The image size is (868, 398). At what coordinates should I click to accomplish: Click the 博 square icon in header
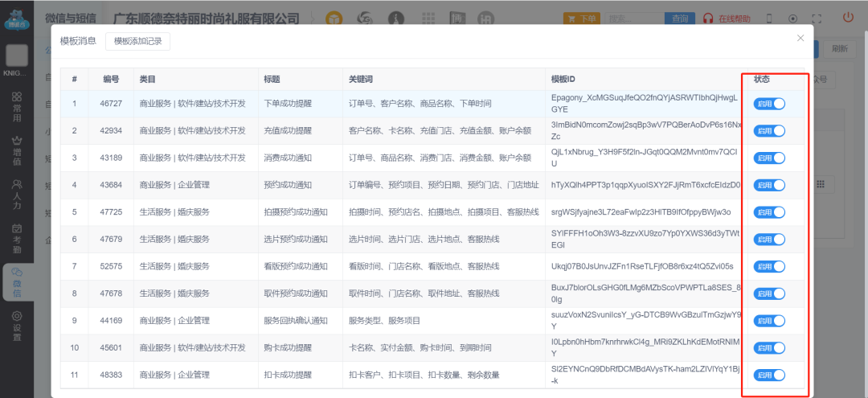coord(457,18)
